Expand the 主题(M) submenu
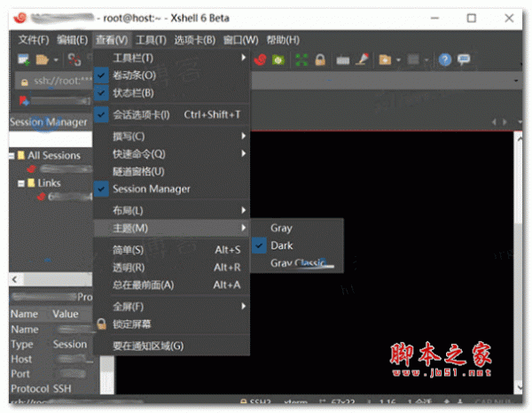This screenshot has width=532, height=413. 171,228
